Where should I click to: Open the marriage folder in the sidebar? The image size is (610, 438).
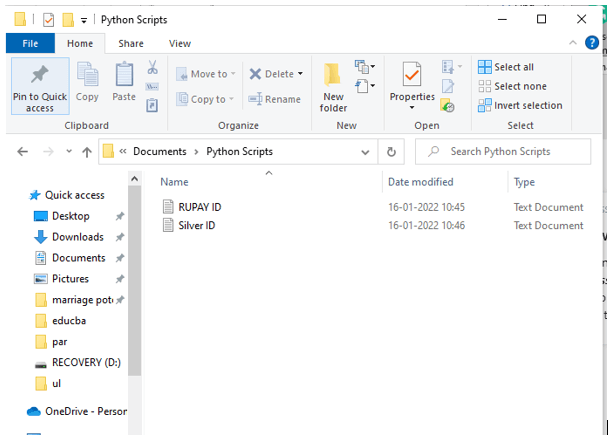pyautogui.click(x=74, y=300)
